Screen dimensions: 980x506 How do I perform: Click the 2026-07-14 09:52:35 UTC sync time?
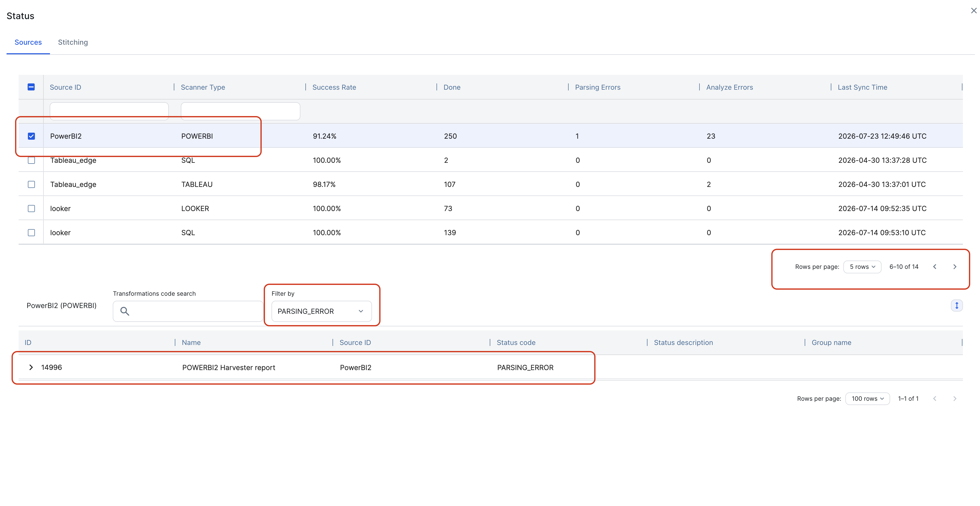tap(882, 209)
